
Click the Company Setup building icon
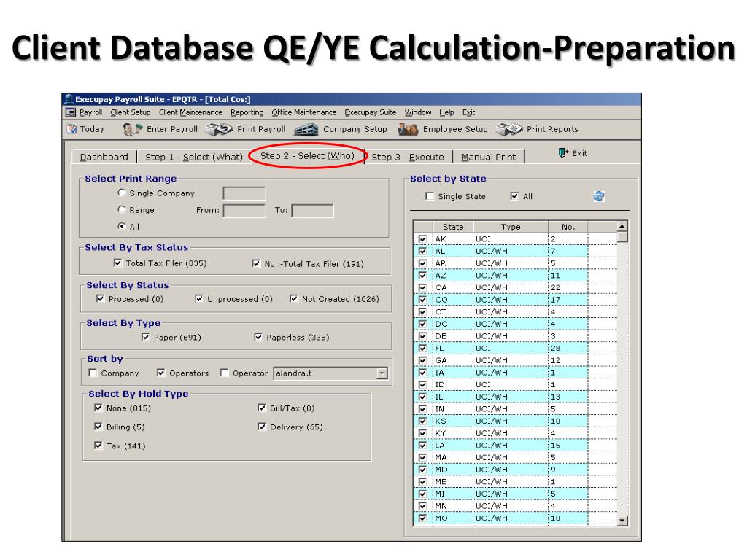(306, 129)
